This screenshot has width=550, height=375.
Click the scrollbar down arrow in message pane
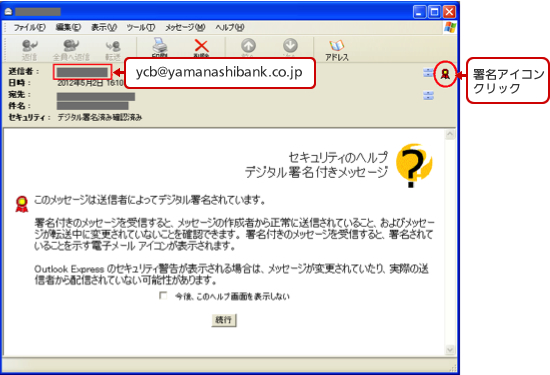[450, 349]
